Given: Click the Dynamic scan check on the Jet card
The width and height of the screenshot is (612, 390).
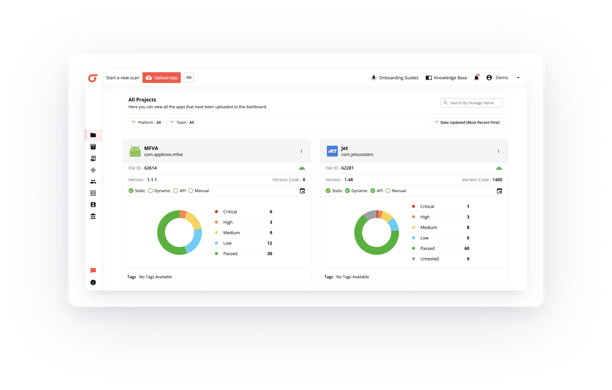Looking at the screenshot, I should tap(347, 191).
